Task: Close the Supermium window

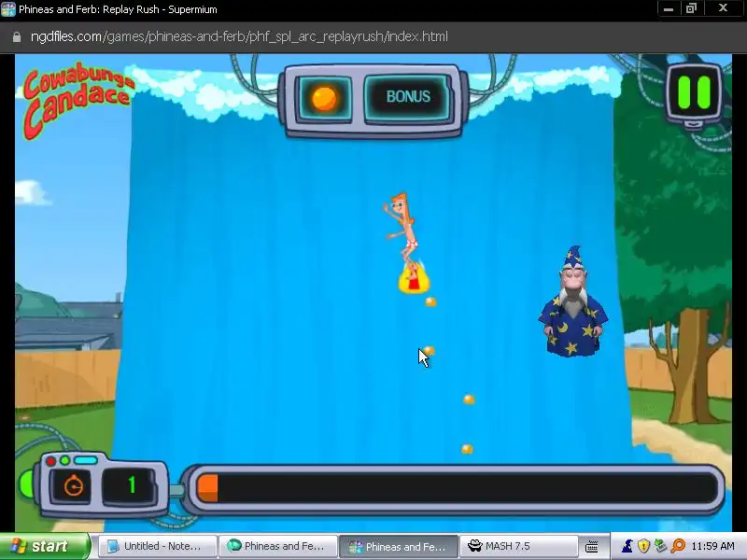Action: [723, 8]
